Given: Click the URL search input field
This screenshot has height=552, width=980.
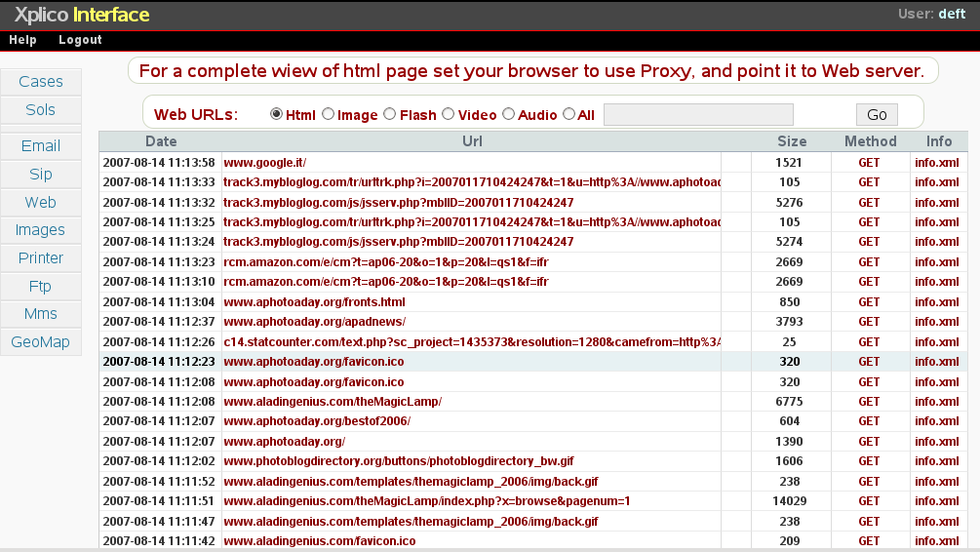Looking at the screenshot, I should [698, 115].
